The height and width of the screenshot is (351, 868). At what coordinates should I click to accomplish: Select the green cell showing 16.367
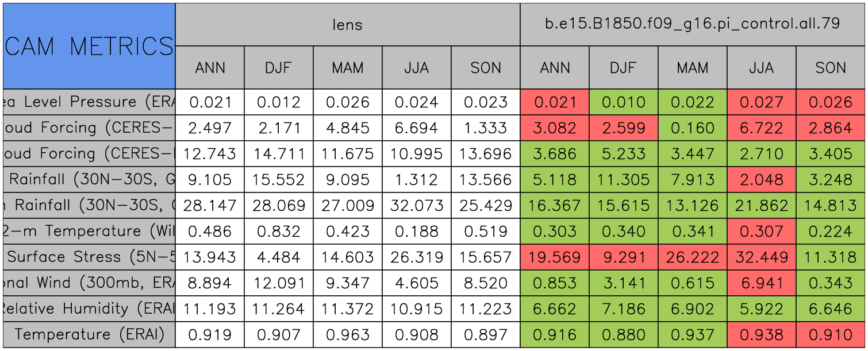click(x=554, y=205)
